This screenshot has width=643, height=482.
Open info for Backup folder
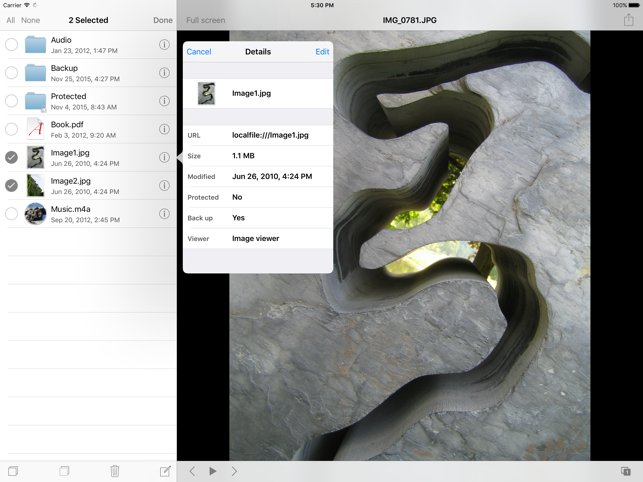point(164,73)
